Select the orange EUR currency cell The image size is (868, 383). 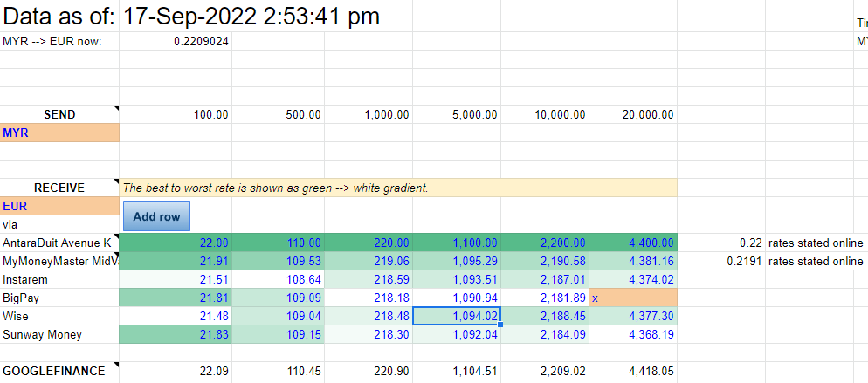(x=59, y=206)
